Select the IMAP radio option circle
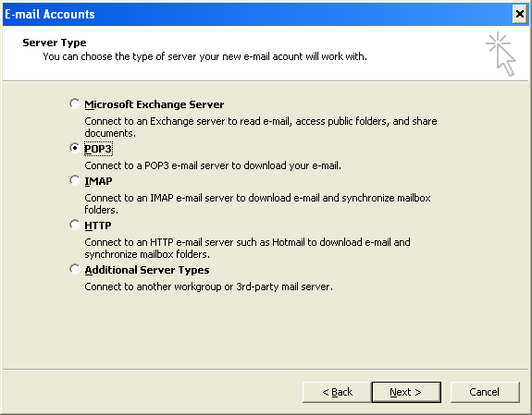532x415 pixels. tap(74, 180)
